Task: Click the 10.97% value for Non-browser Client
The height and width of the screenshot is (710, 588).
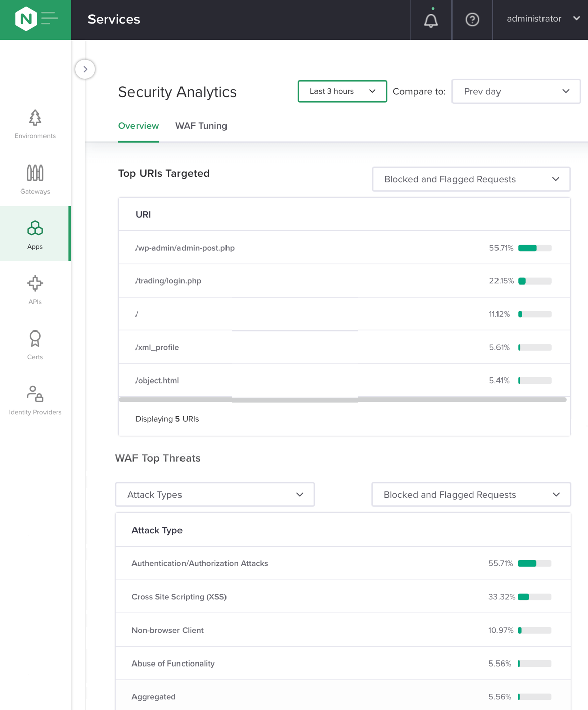Action: point(501,630)
